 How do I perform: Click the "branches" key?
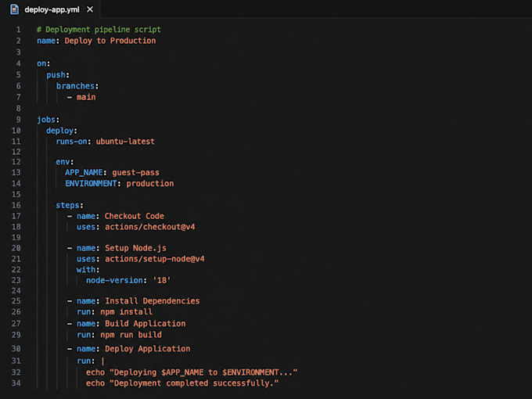[75, 86]
